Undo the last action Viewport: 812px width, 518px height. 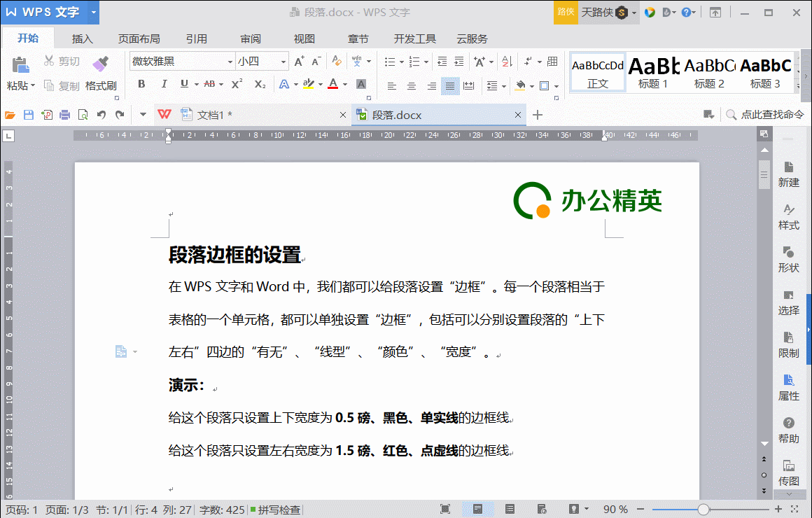click(101, 115)
